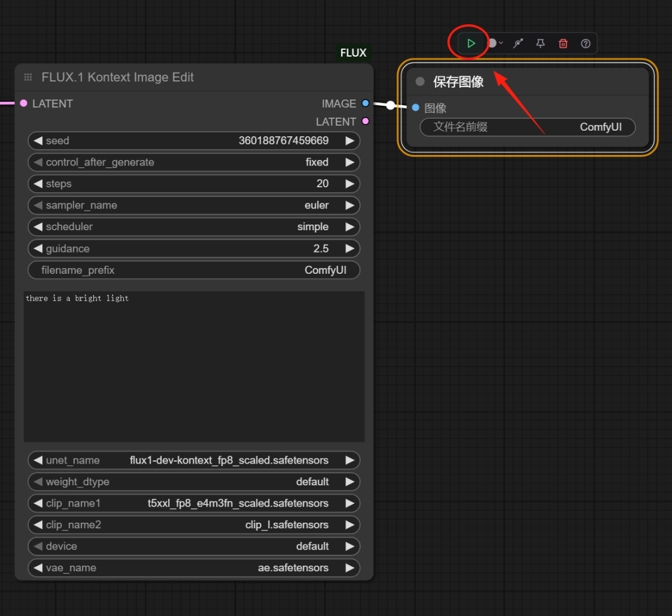Click the FLUX badge above the node

pos(353,53)
